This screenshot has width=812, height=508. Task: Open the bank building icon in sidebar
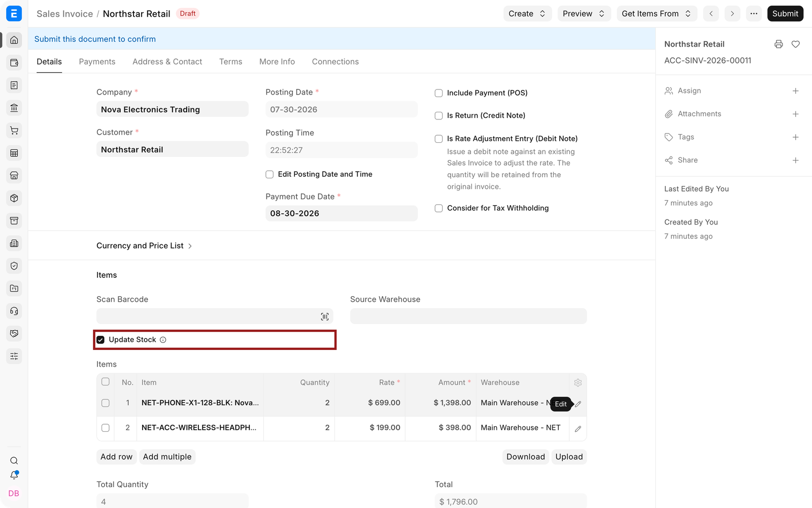click(x=14, y=108)
